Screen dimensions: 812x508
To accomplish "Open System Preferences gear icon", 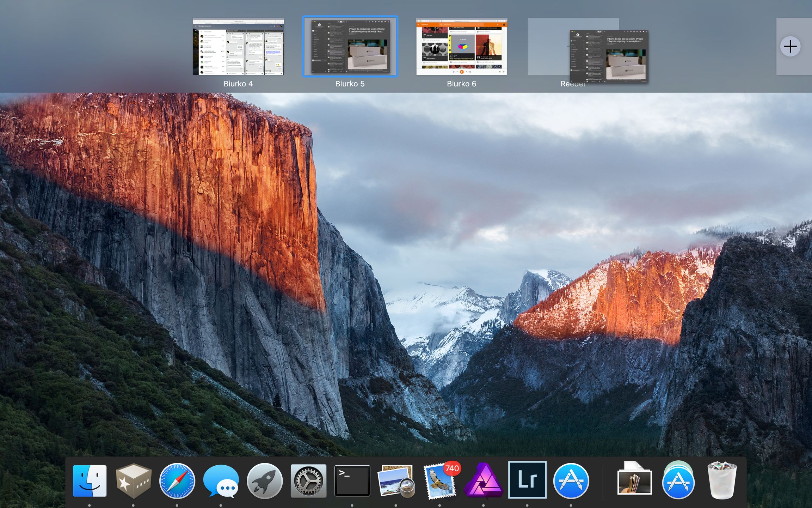I will pos(308,480).
